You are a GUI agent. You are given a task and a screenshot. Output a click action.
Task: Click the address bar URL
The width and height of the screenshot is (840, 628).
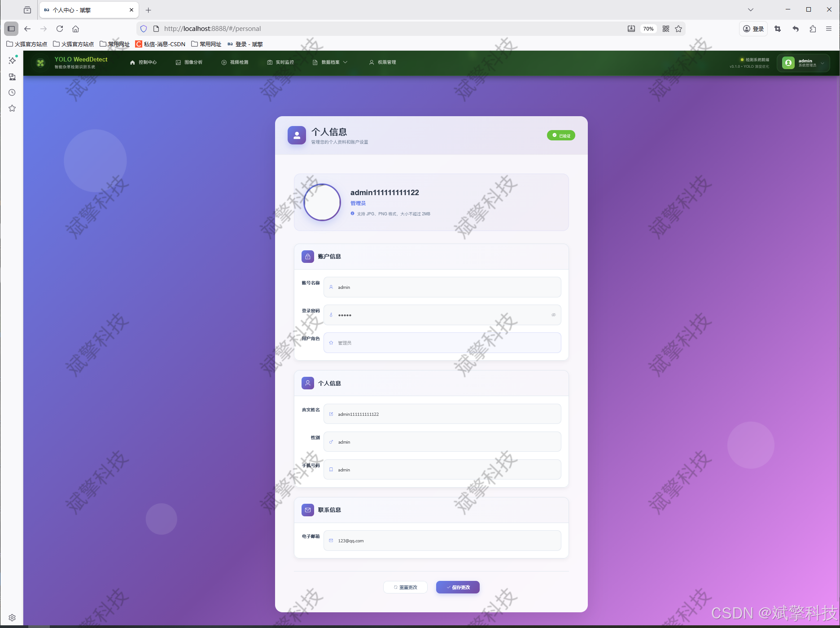click(x=212, y=29)
